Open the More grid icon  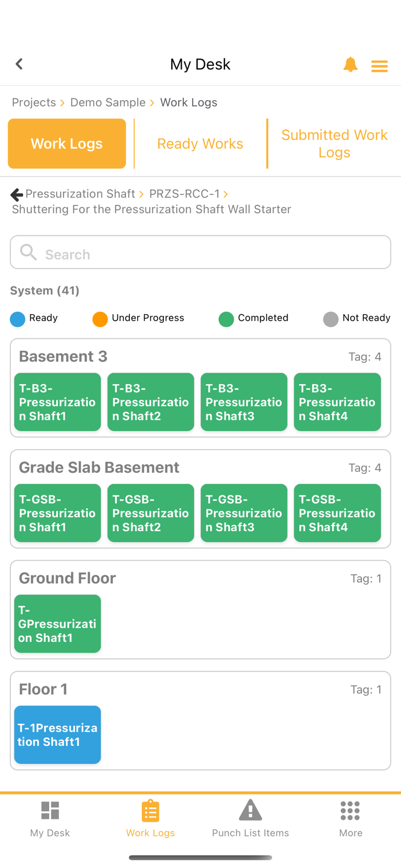[351, 811]
